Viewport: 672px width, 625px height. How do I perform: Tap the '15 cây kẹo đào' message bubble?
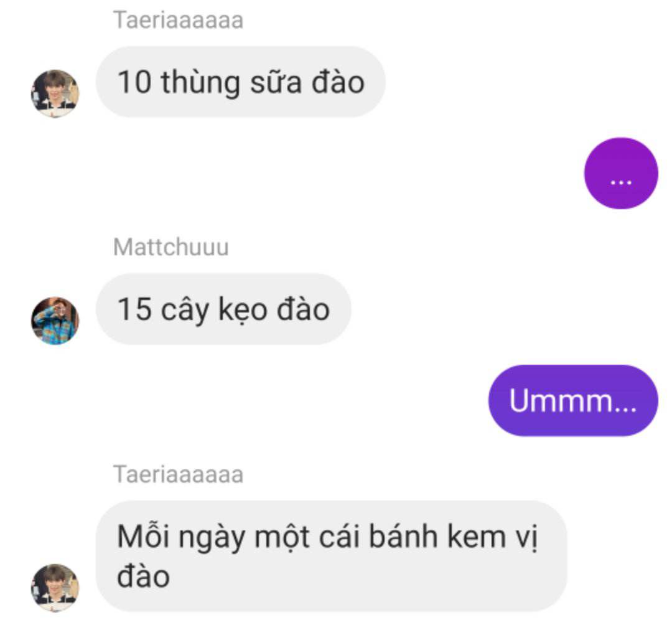pyautogui.click(x=223, y=309)
